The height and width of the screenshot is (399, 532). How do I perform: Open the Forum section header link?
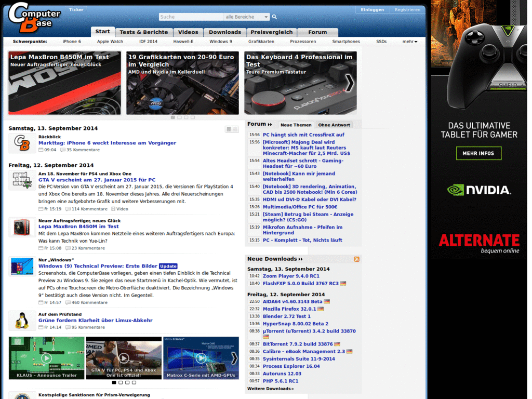[260, 124]
